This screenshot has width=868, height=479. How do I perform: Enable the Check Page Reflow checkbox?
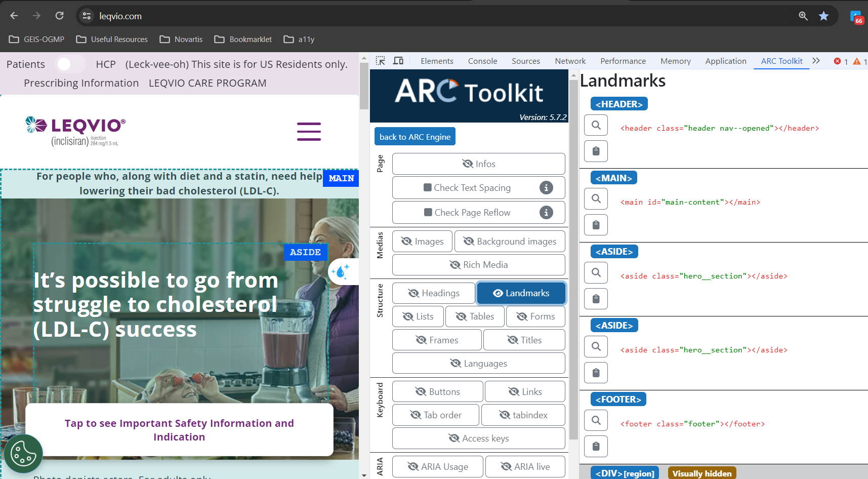point(428,213)
